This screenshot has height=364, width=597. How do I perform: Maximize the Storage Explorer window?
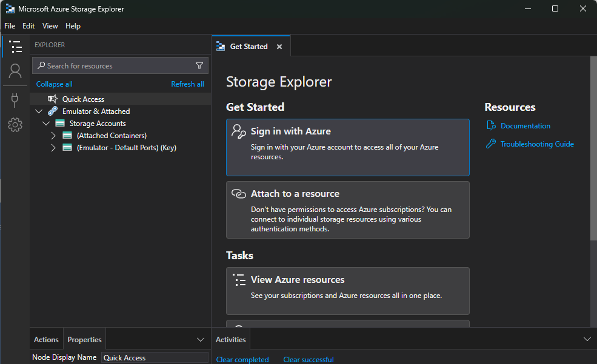click(x=555, y=8)
